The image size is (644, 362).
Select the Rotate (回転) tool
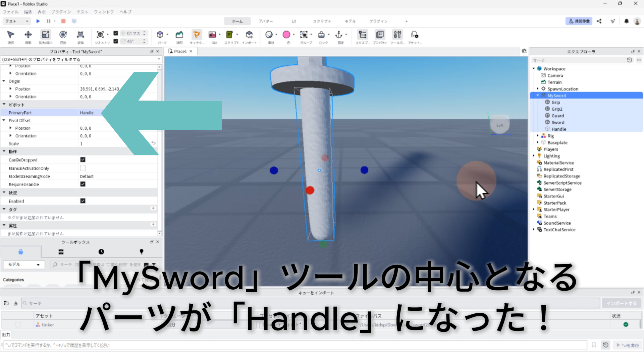tap(63, 35)
